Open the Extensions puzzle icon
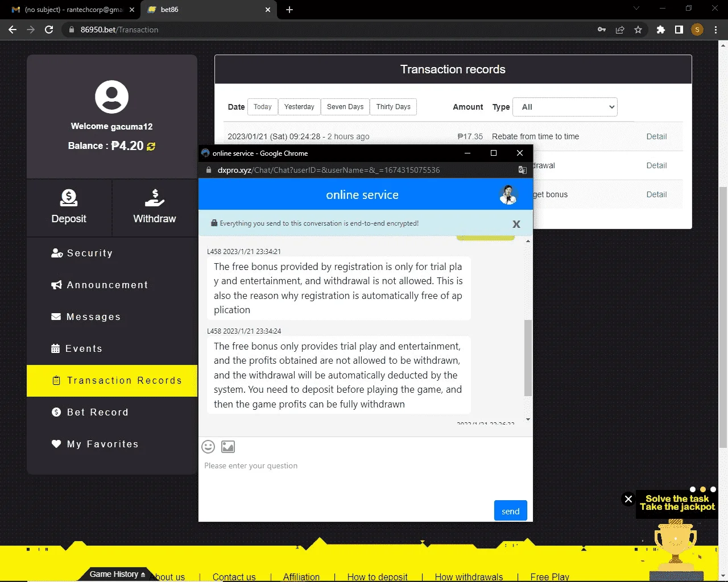 pyautogui.click(x=660, y=30)
